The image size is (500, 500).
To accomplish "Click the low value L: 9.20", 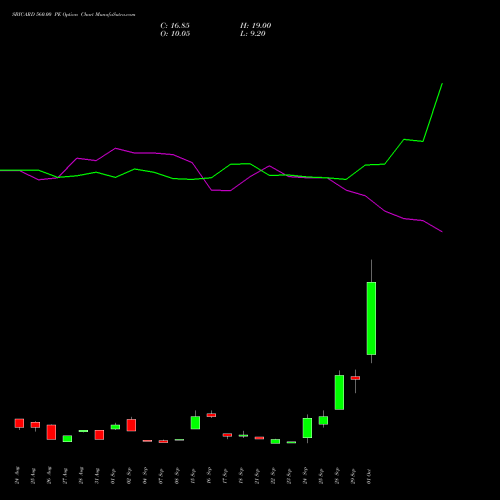I will click(253, 34).
